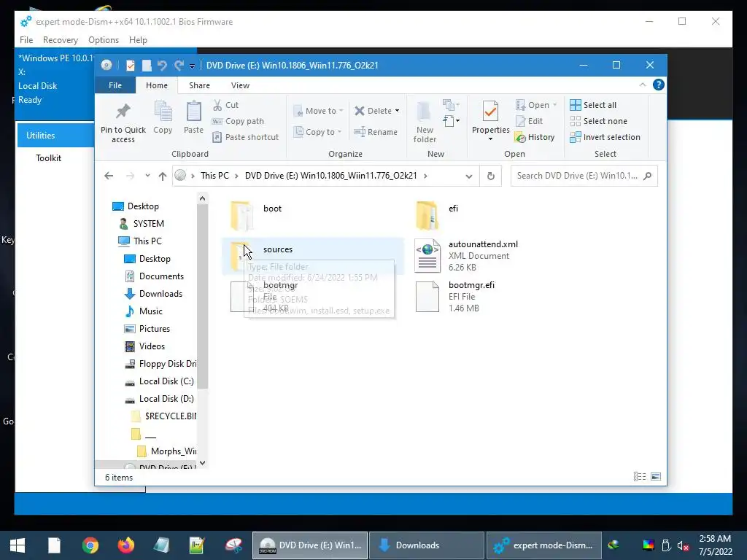Click the Up one level arrow

163,176
